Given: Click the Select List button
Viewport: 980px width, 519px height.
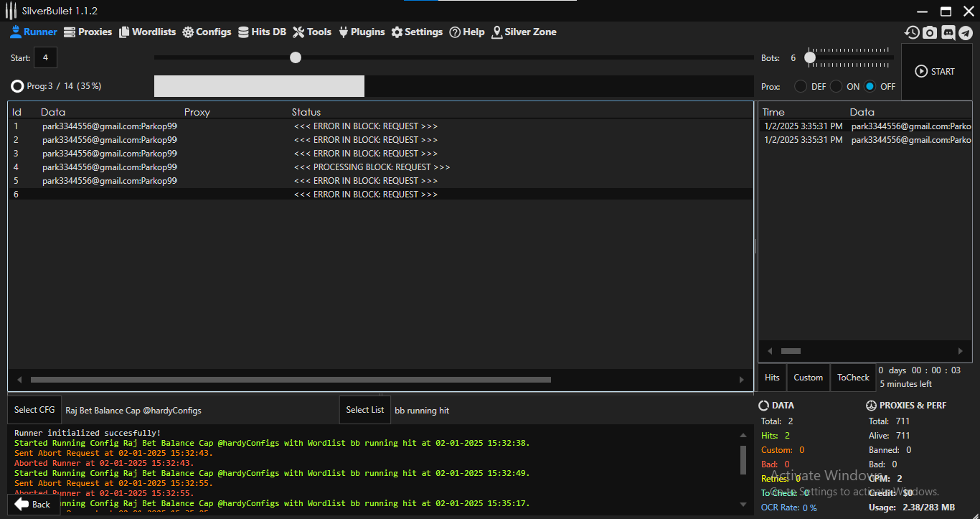Looking at the screenshot, I should coord(365,410).
